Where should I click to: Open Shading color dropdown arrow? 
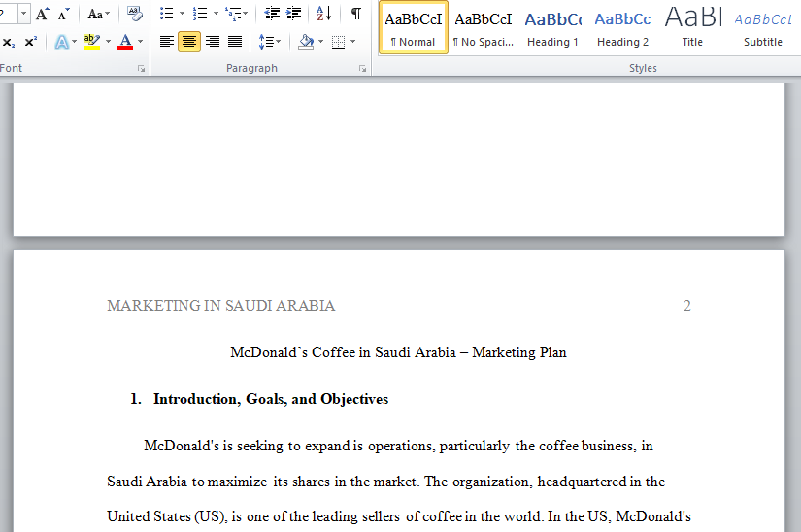320,42
